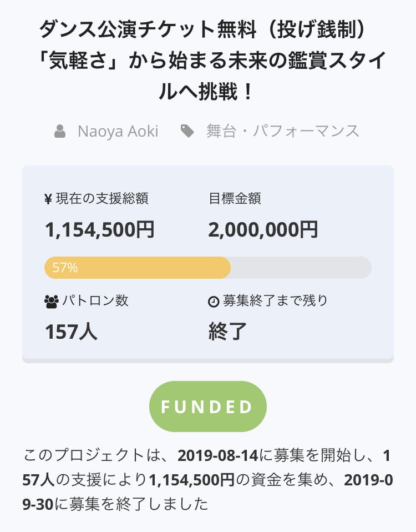Click the 57% label on the progress bar

coord(65,268)
